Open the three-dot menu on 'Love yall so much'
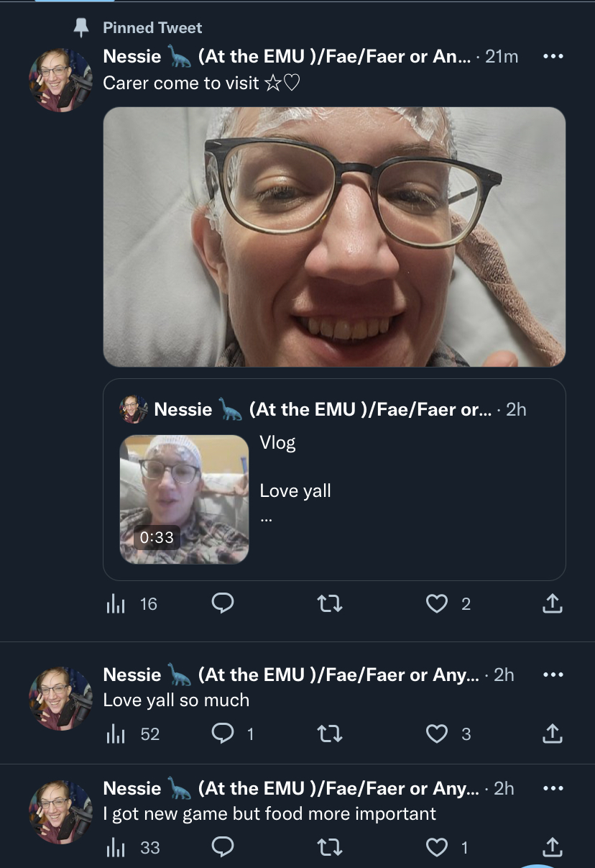This screenshot has height=868, width=595. 552,675
